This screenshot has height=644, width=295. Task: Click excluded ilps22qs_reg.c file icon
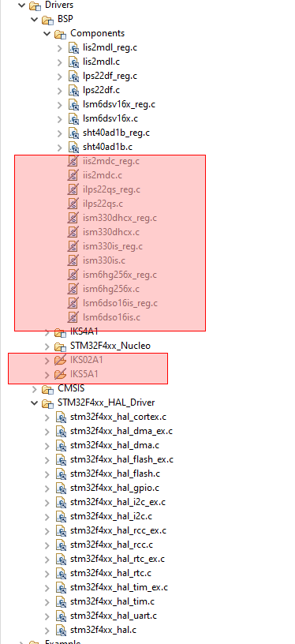point(73,189)
